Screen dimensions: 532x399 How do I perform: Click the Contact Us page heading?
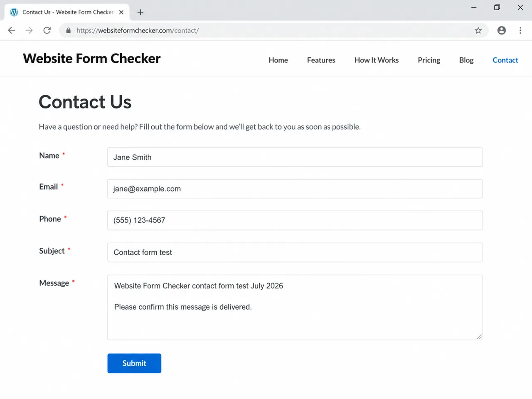tap(85, 102)
